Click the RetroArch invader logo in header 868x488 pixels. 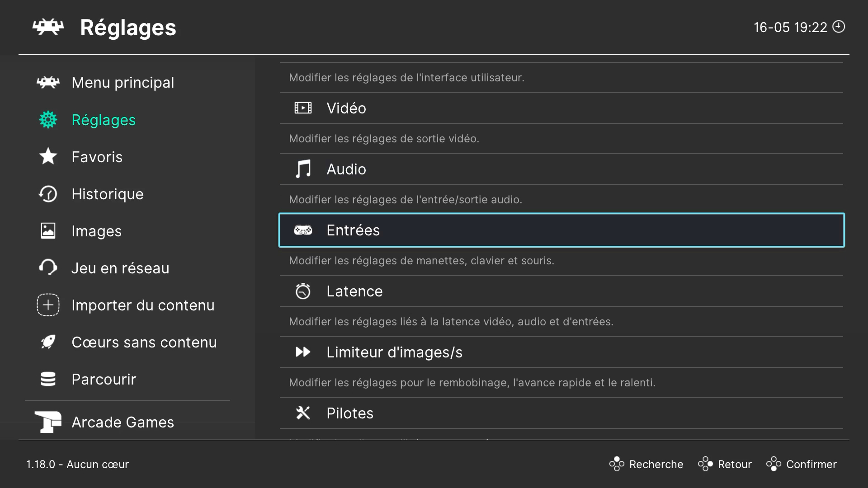[x=48, y=27]
